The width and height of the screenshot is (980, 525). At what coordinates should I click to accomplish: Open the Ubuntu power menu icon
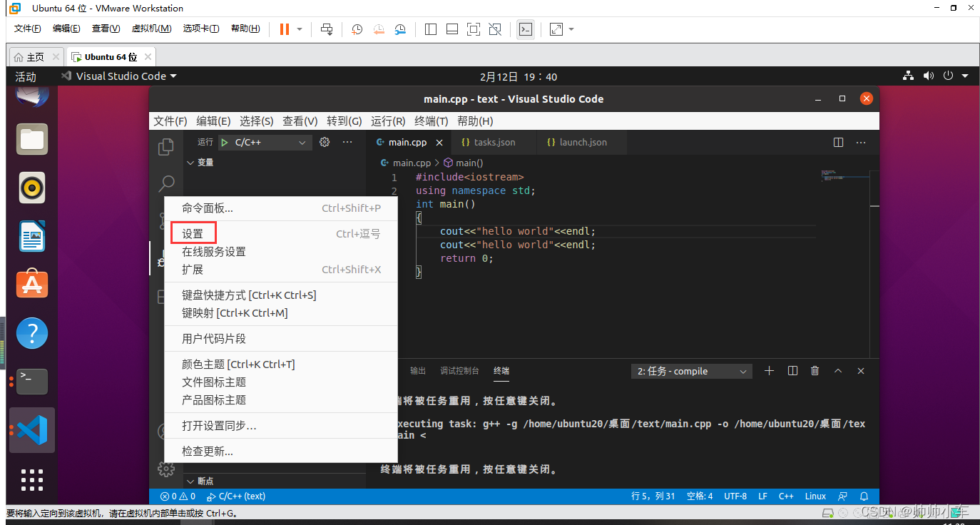(948, 76)
